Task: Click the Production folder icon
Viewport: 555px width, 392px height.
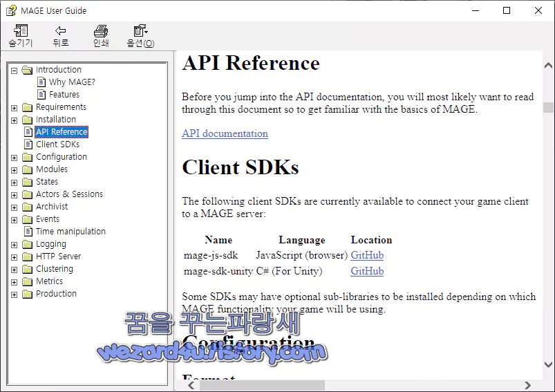Action: [27, 294]
